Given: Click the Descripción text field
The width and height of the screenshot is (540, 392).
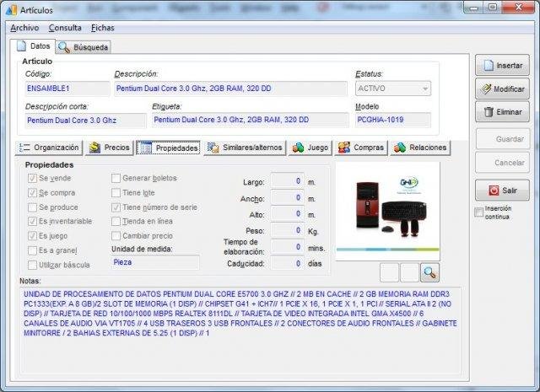Looking at the screenshot, I should click(x=230, y=89).
